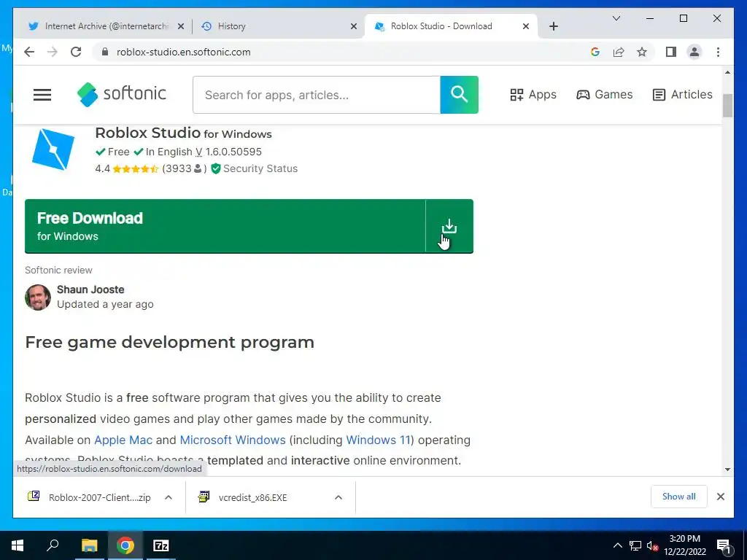This screenshot has width=747, height=560.
Task: Close the History tab
Action: pyautogui.click(x=354, y=26)
